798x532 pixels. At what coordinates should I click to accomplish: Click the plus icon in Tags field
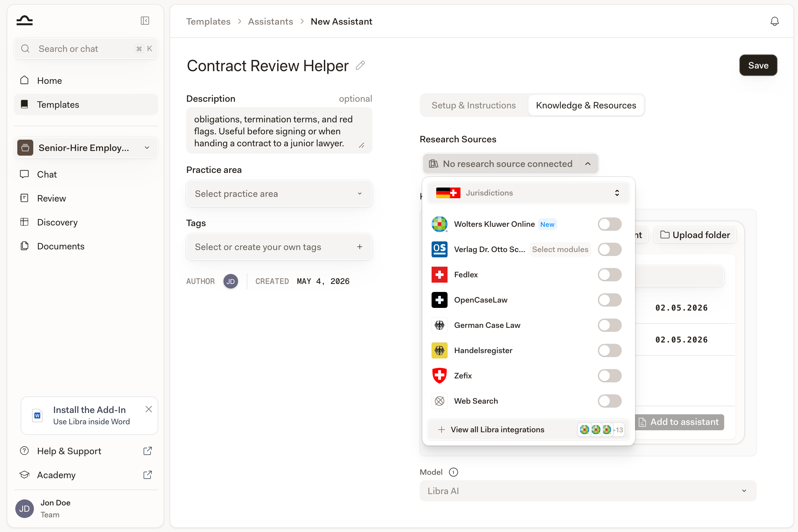[360, 247]
